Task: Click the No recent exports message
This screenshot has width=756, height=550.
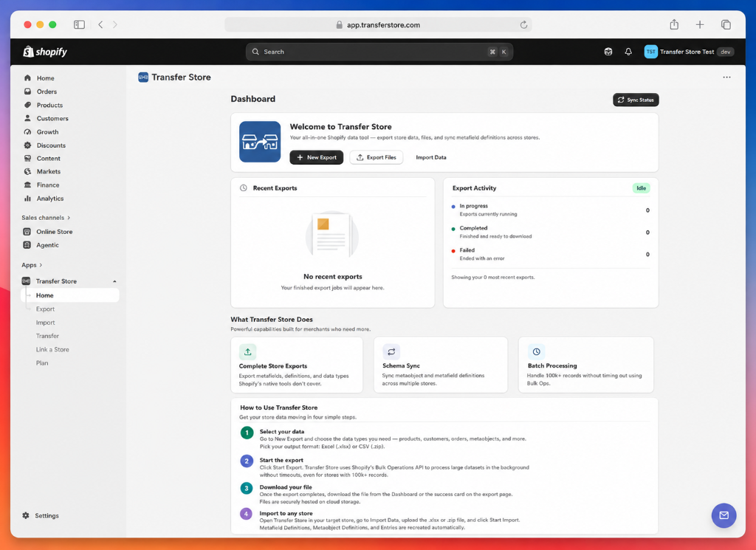Action: tap(333, 277)
